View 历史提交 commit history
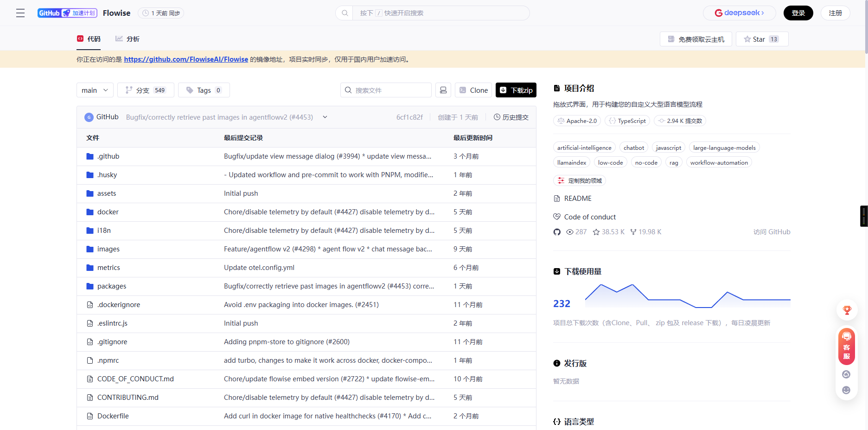Image resolution: width=868 pixels, height=430 pixels. point(511,117)
